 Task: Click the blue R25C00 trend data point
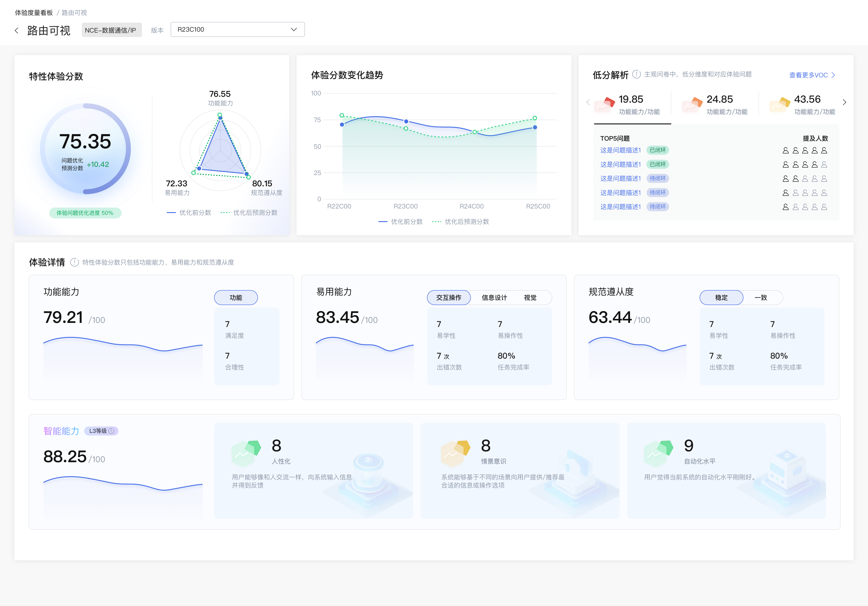535,128
